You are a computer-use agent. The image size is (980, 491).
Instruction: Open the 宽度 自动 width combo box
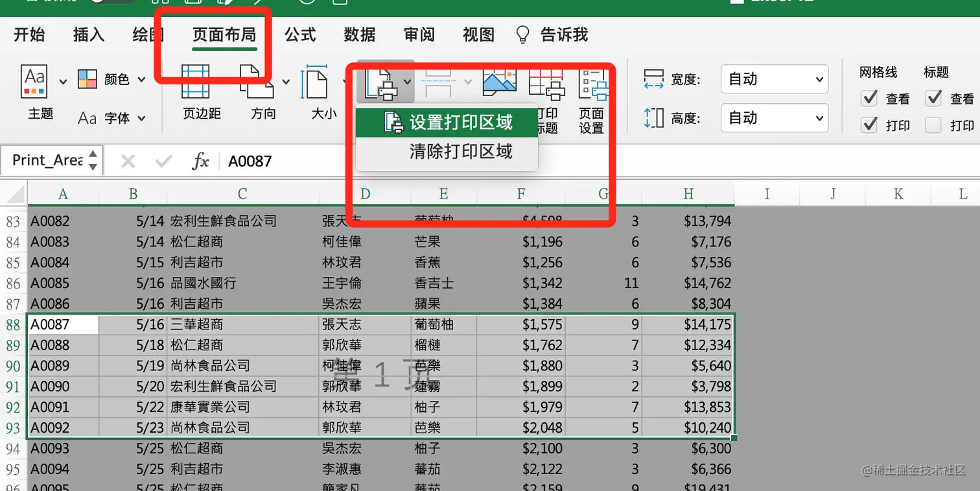pos(775,79)
